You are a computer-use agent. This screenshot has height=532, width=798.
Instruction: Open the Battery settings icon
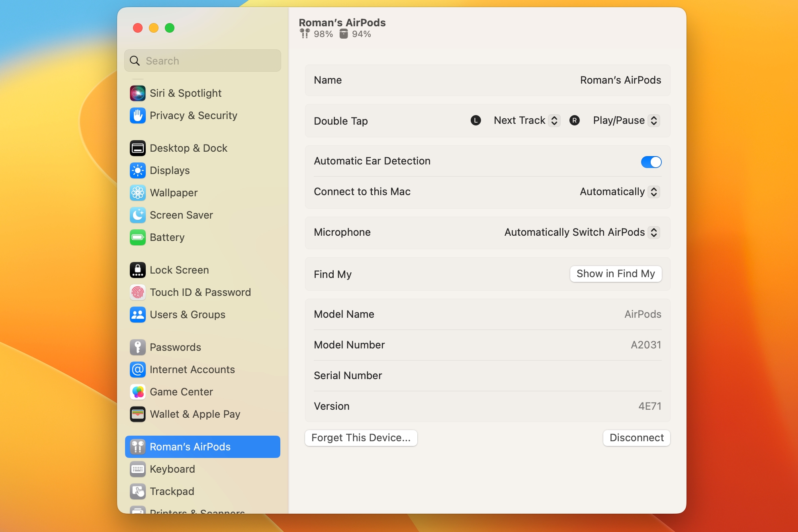pyautogui.click(x=137, y=237)
